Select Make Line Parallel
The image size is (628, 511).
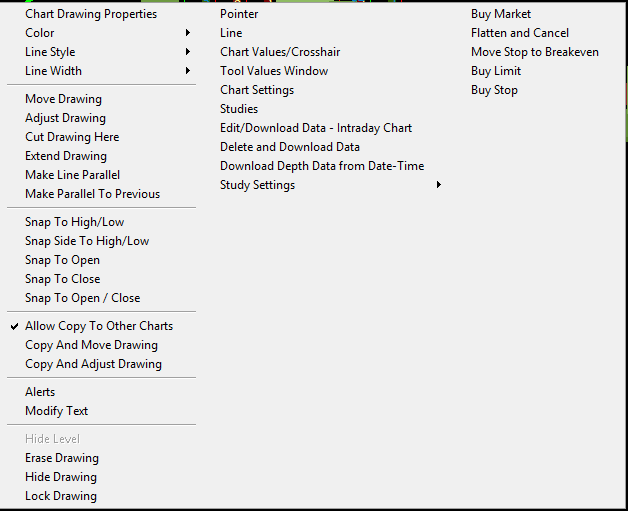72,175
